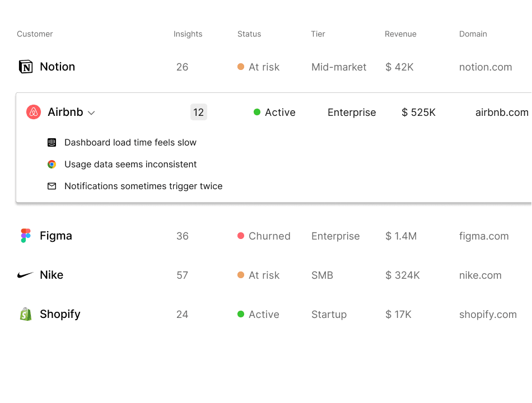Click the Airbnb logo icon
Screen dimensions: 532x403
tap(34, 113)
